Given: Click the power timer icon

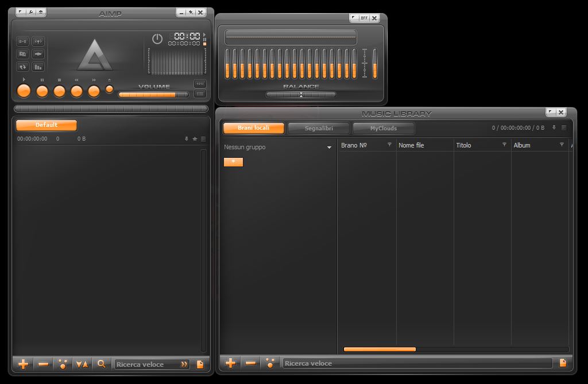Looking at the screenshot, I should pyautogui.click(x=157, y=38).
